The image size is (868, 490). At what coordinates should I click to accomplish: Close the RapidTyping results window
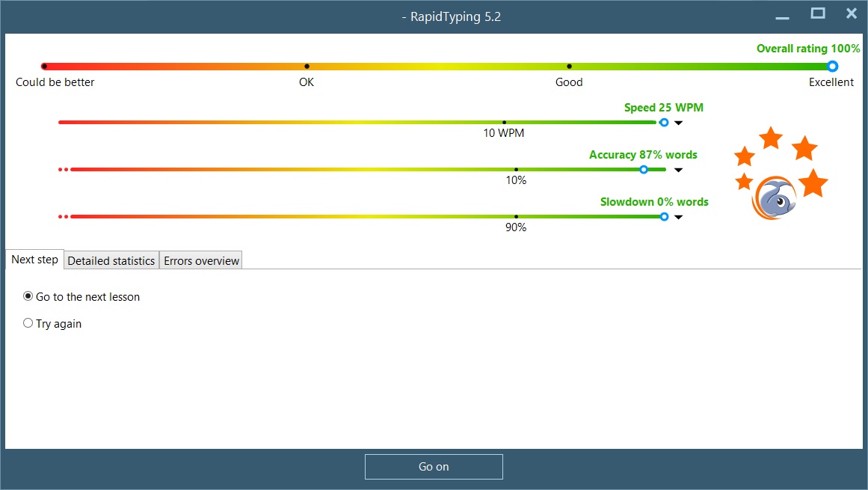coord(851,13)
